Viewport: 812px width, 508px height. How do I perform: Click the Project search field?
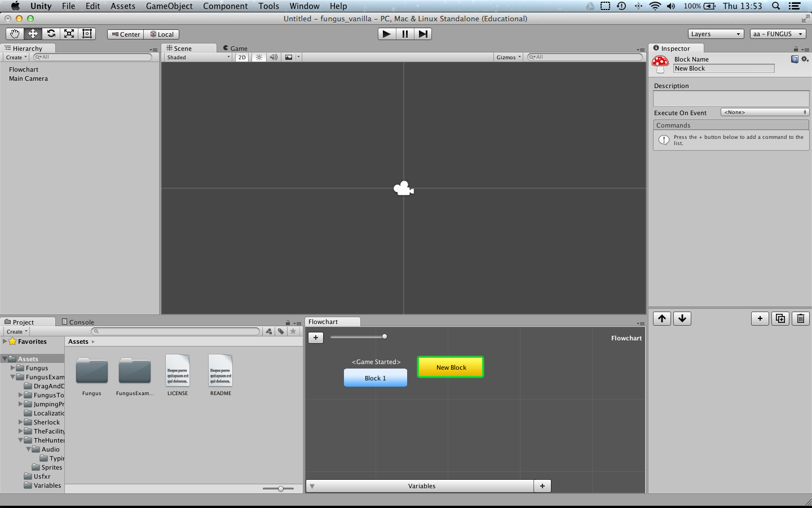click(x=176, y=331)
